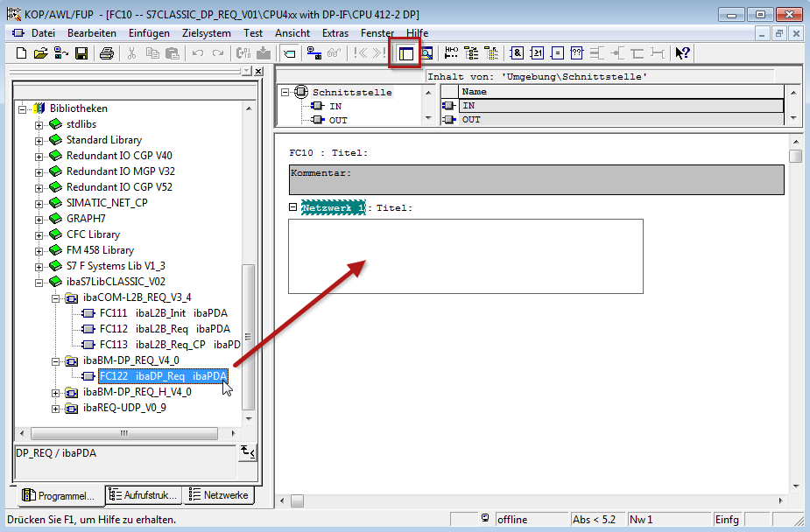Screen dimensions: 810x532
Task: Expand the ibaREQ-UDP_V0_9 folder
Action: [x=57, y=408]
